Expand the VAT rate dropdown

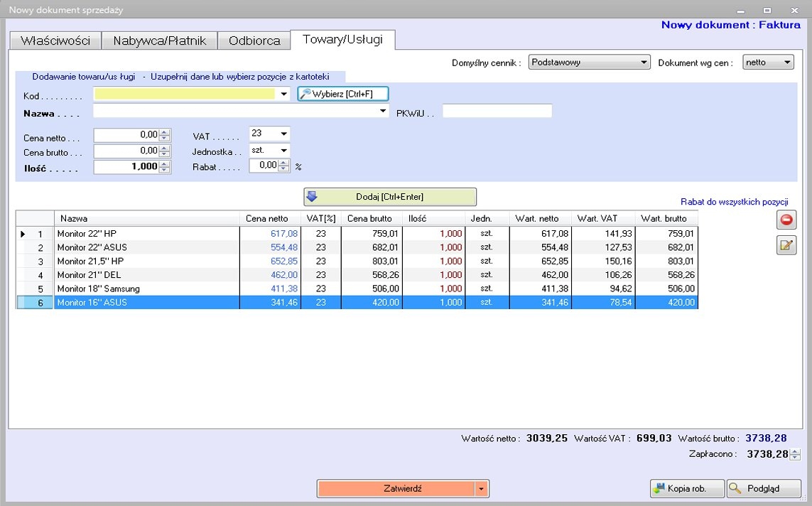[x=283, y=134]
